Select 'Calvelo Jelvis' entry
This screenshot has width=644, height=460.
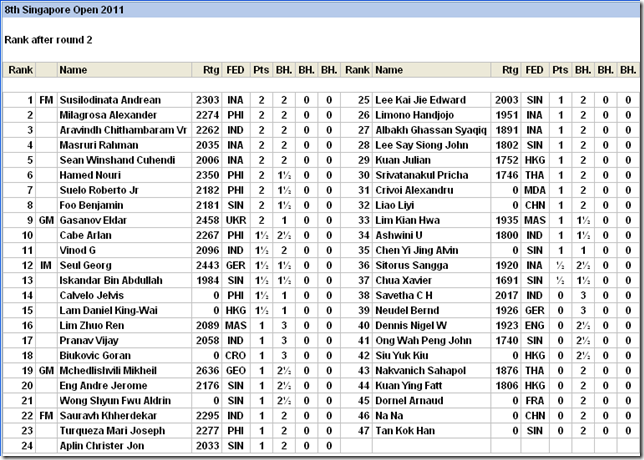(92, 296)
